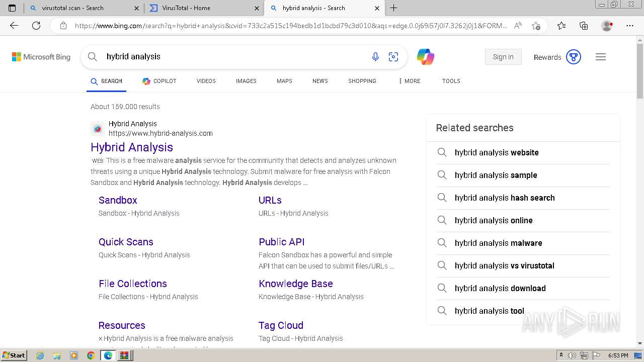Viewport: 644px width, 362px height.
Task: Open the URLs sublink
Action: click(270, 200)
